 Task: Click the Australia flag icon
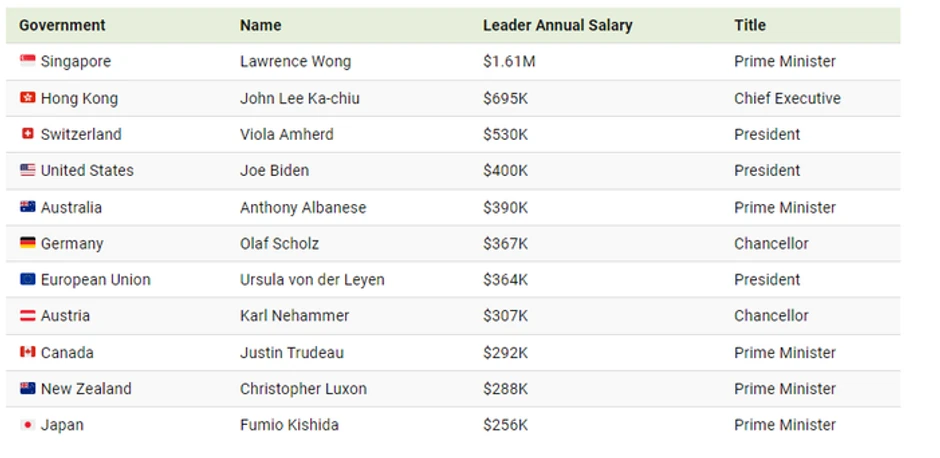pyautogui.click(x=28, y=207)
